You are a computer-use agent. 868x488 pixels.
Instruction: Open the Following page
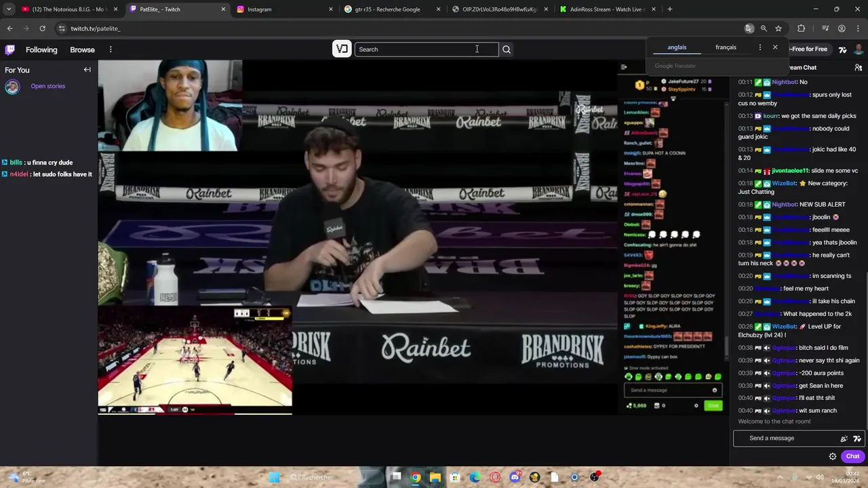click(x=41, y=49)
